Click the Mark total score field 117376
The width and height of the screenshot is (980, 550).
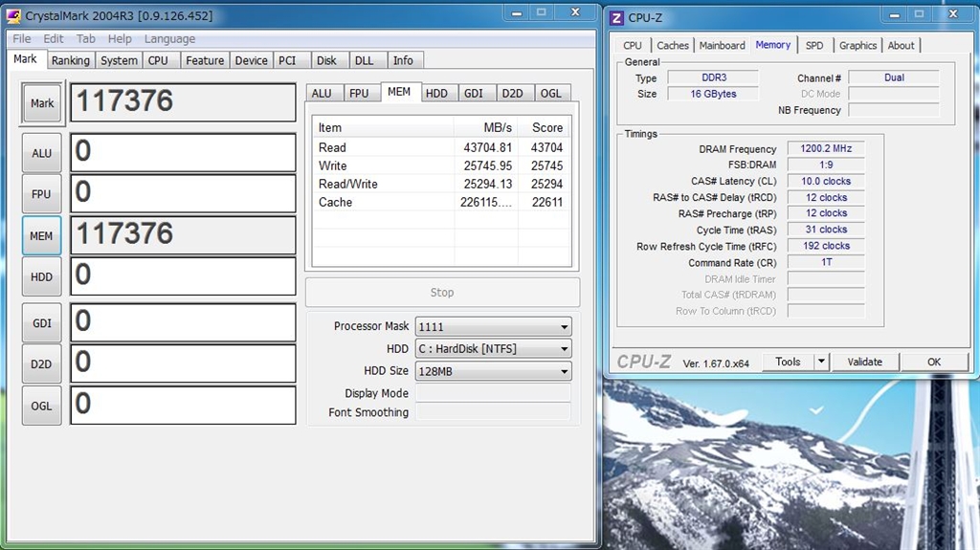coord(183,102)
